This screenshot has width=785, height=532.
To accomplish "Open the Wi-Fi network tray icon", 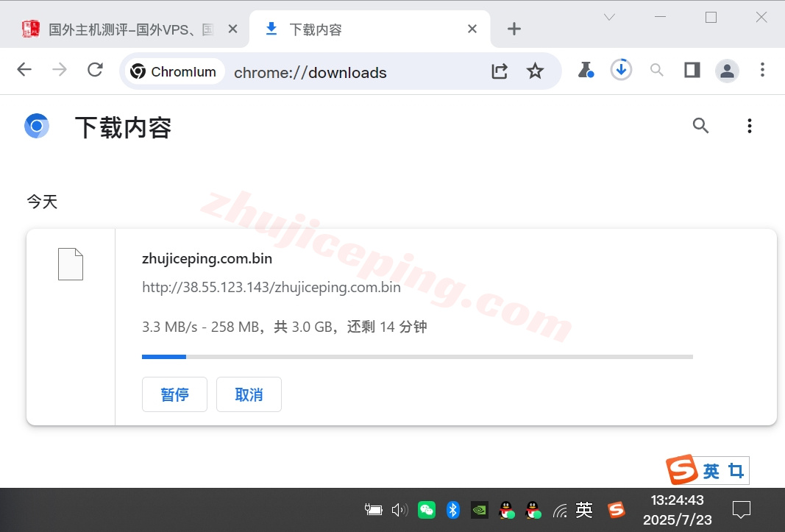I will tap(560, 511).
